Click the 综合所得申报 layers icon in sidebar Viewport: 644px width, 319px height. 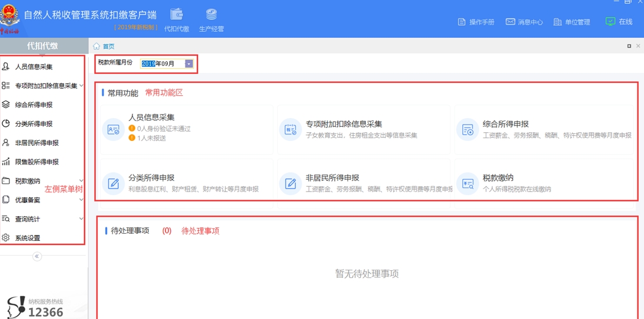6,105
